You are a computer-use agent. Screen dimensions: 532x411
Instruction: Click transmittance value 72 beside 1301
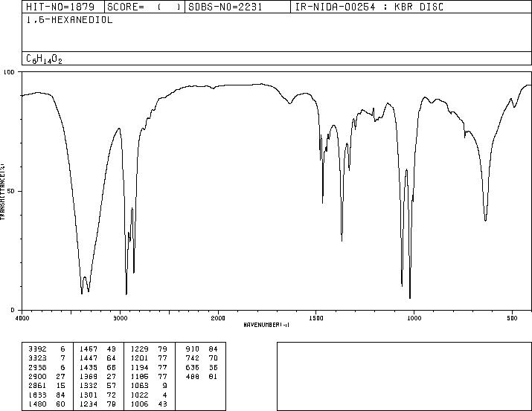112,395
